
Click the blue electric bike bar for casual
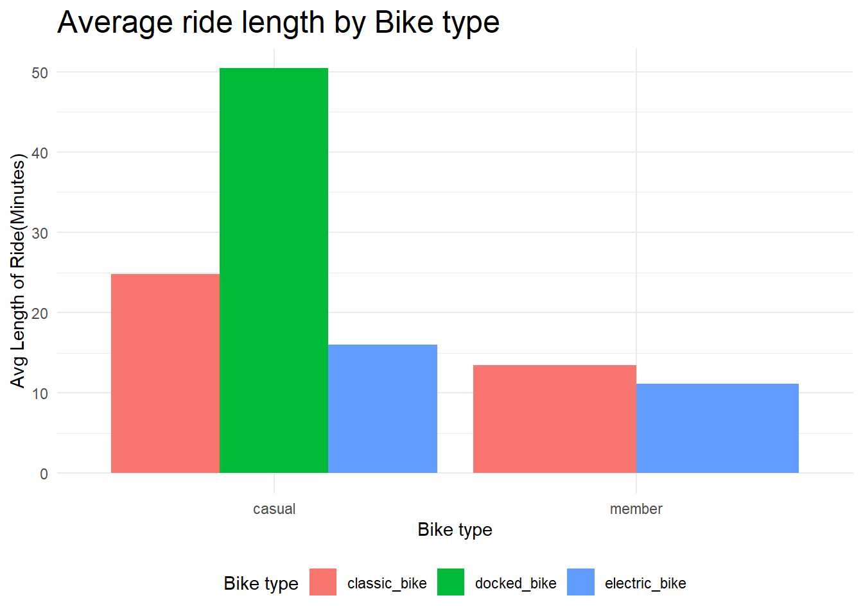point(383,409)
